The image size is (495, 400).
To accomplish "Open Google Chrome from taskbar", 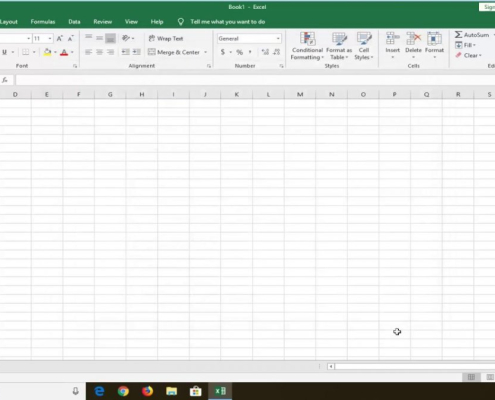I will tap(123, 391).
